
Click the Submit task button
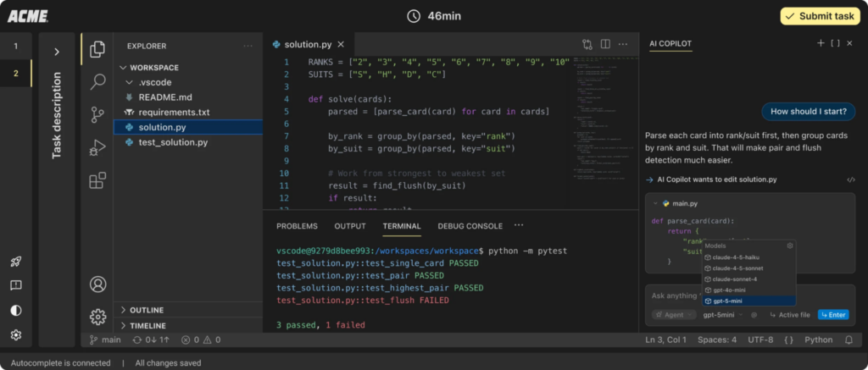tap(821, 16)
